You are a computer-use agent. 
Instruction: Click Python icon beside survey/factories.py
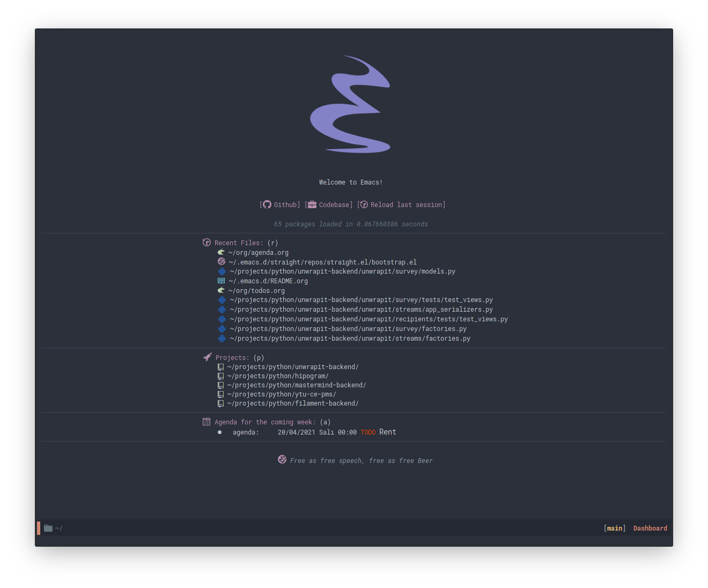[222, 329]
